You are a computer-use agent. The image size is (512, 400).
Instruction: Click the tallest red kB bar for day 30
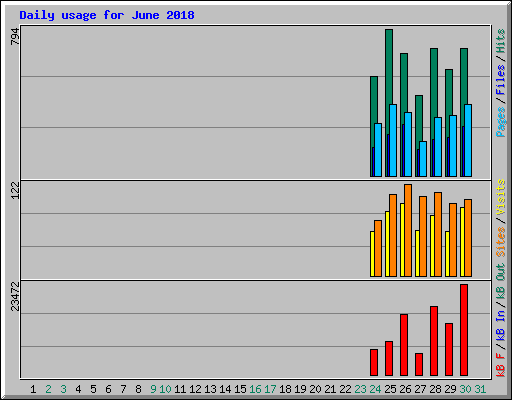(x=464, y=330)
